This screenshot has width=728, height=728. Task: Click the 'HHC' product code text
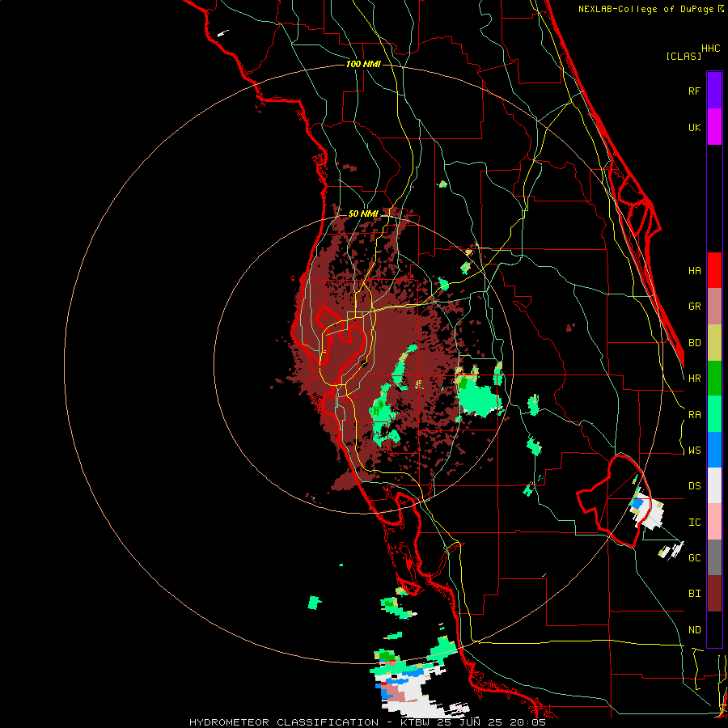pos(710,49)
